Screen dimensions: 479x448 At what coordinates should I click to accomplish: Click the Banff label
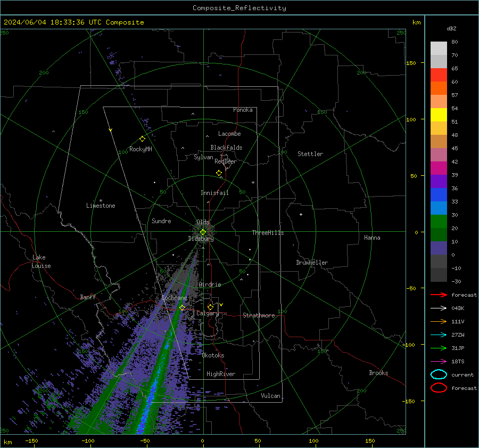(x=88, y=297)
